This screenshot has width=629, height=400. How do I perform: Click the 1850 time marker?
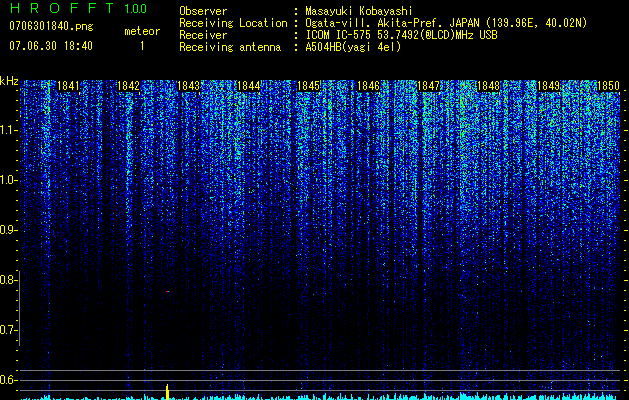click(x=609, y=86)
